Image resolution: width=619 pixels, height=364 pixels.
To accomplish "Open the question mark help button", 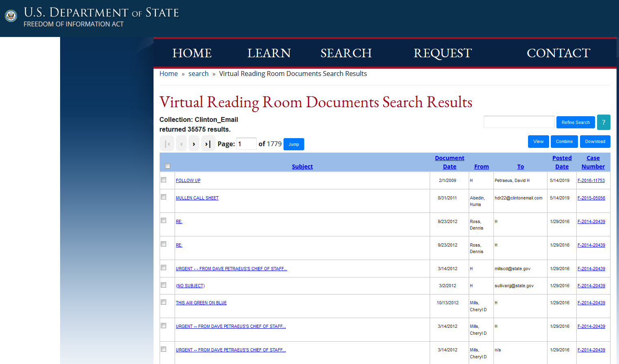I will point(604,122).
